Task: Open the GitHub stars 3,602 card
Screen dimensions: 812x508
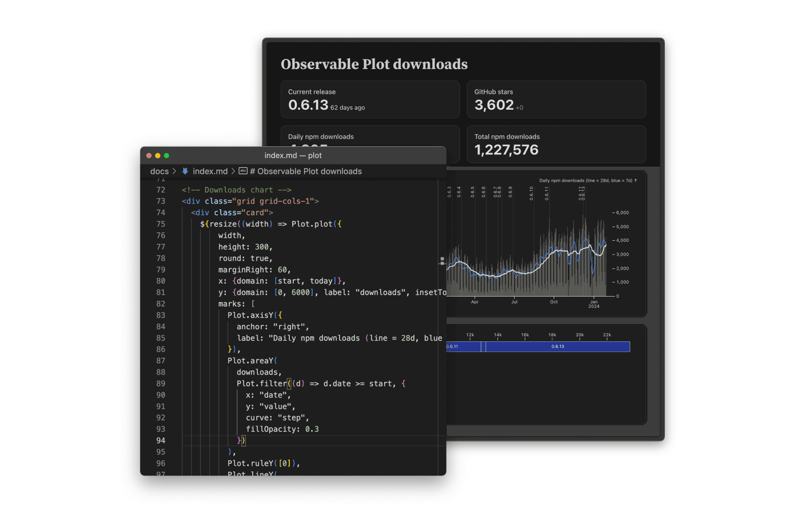Action: pyautogui.click(x=556, y=100)
